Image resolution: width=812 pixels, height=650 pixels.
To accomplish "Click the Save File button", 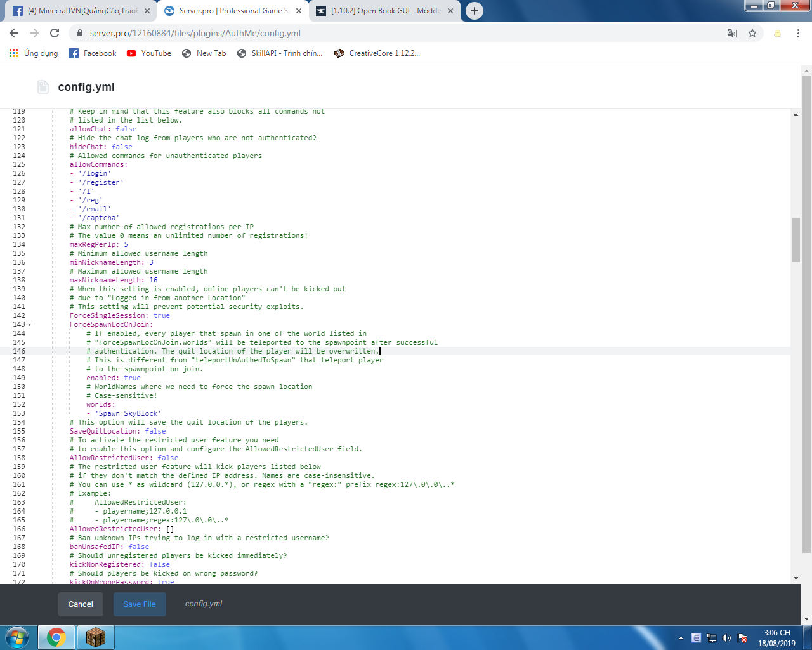I will tap(140, 604).
